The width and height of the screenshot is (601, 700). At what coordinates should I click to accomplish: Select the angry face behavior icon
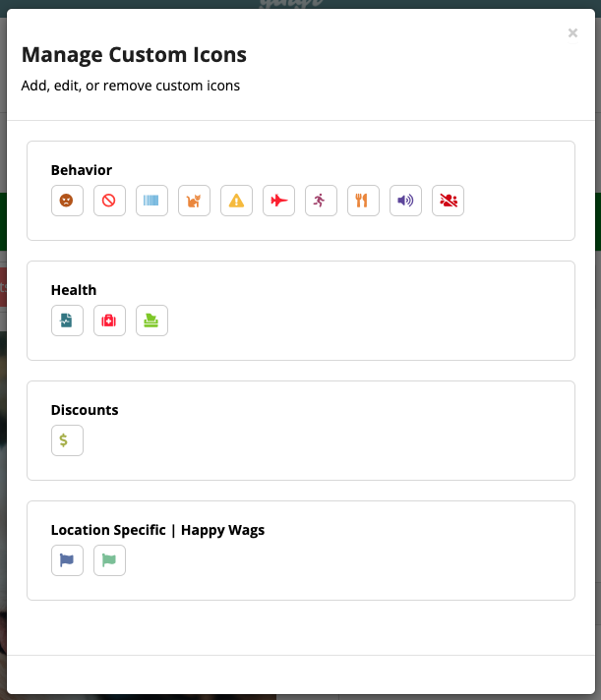click(x=67, y=201)
